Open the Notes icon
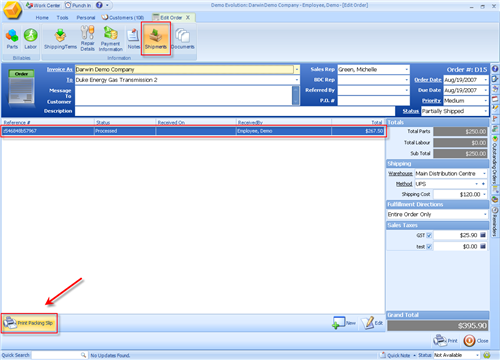Viewport: 500px width, 360px height. pyautogui.click(x=133, y=39)
